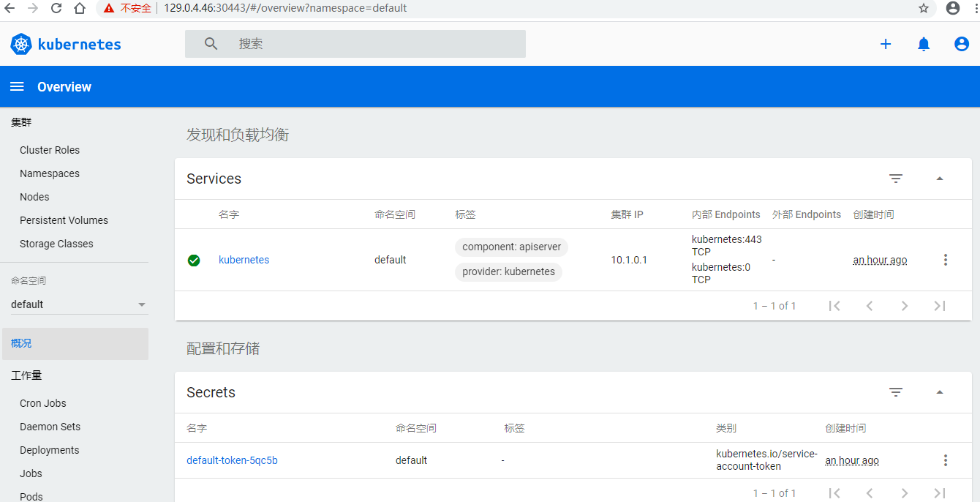980x502 pixels.
Task: Create a new resource with the plus icon
Action: [886, 44]
